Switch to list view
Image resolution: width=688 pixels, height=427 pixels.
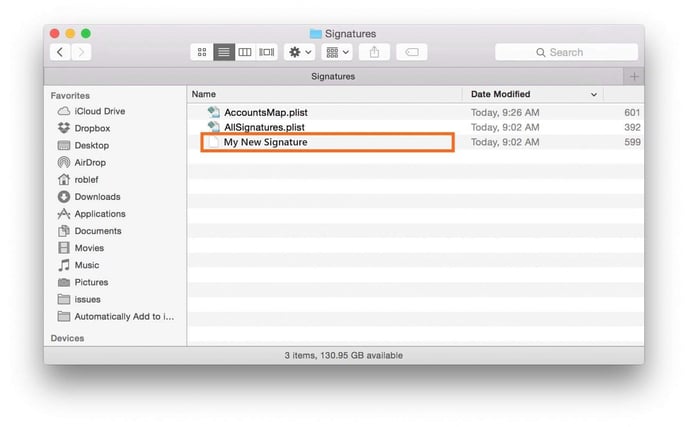224,52
